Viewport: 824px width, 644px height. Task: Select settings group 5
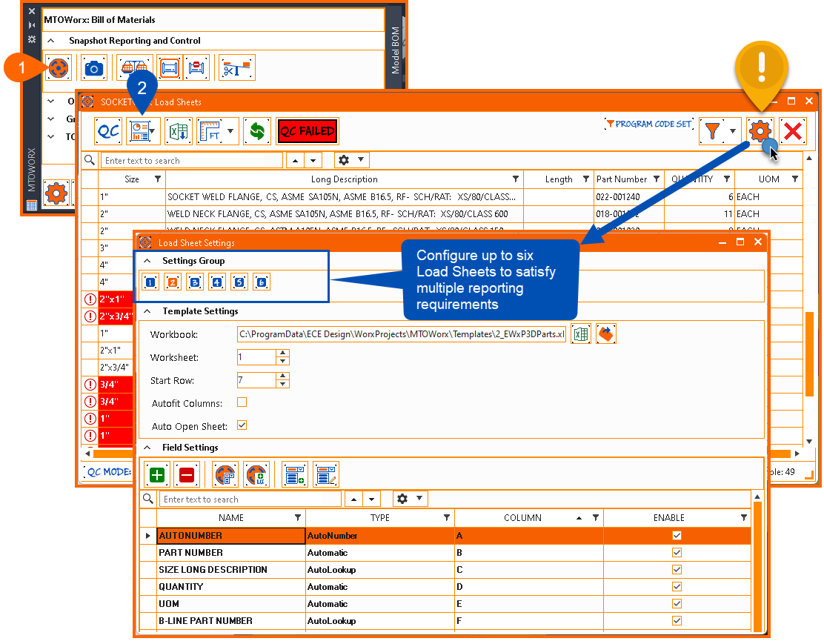239,282
